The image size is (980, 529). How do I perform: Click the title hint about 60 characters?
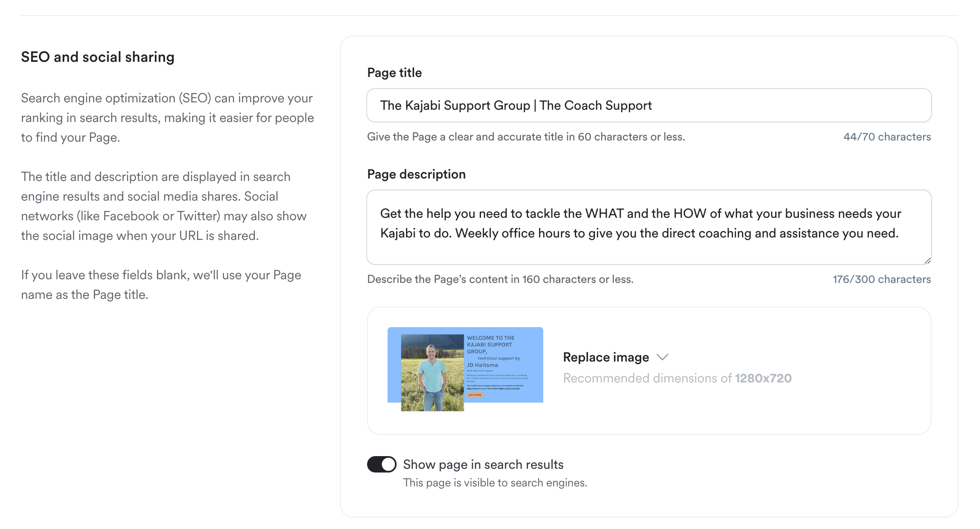click(526, 137)
